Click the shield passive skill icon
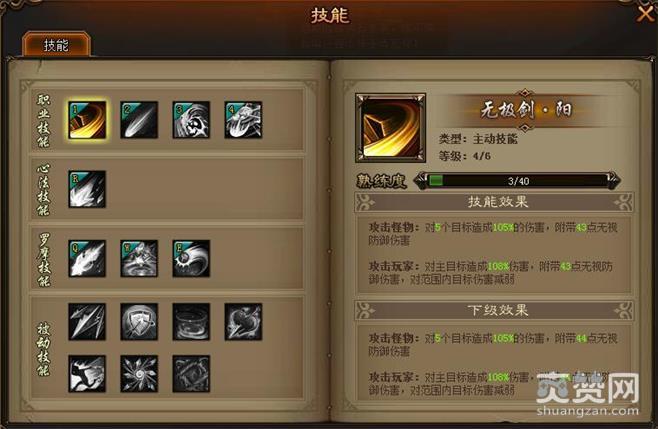 click(x=139, y=322)
